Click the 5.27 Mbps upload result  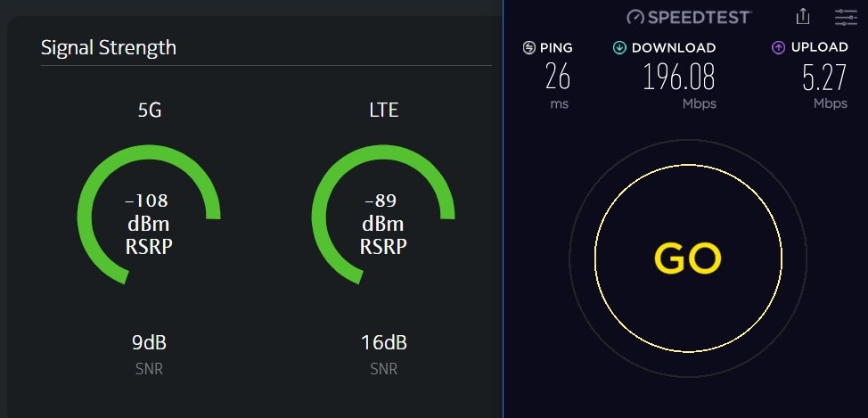pyautogui.click(x=823, y=78)
